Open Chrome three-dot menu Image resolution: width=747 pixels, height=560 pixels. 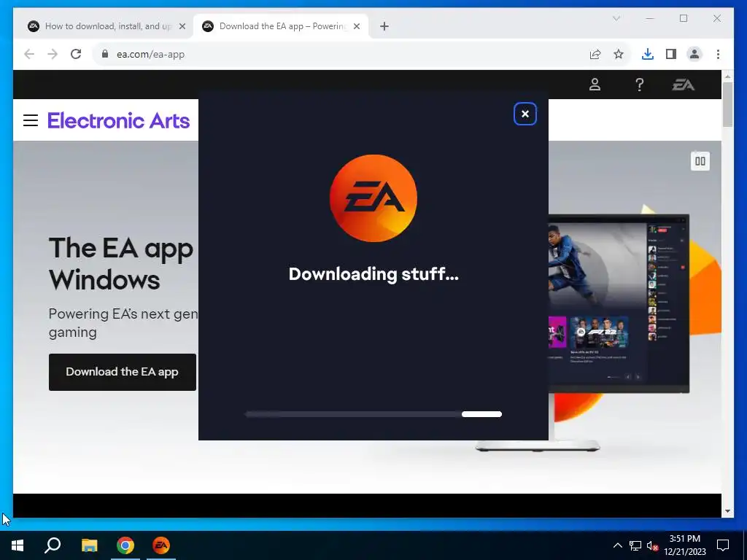point(718,54)
